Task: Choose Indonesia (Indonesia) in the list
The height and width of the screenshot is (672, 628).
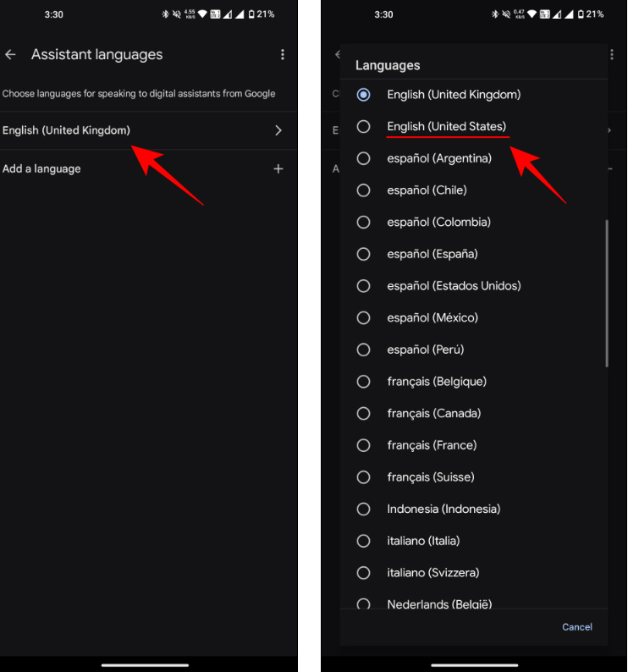Action: (443, 509)
